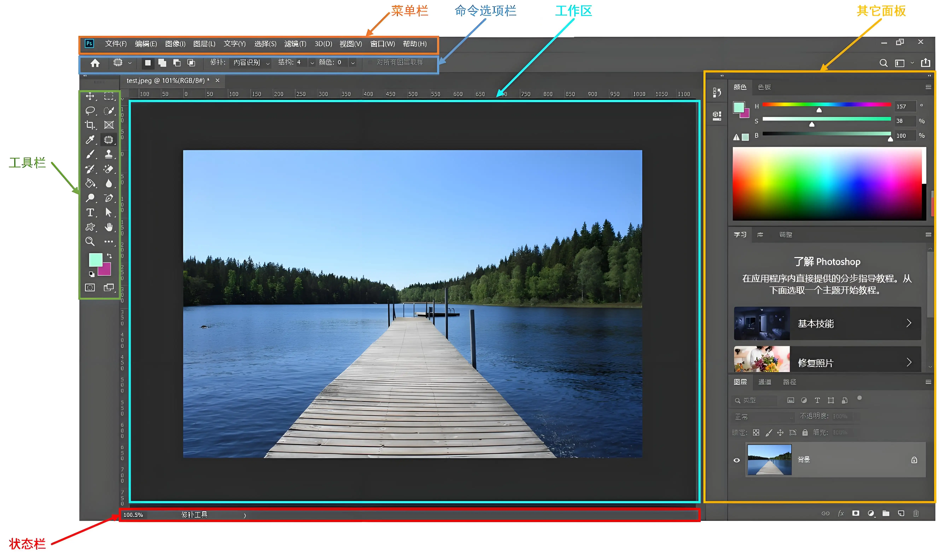Switch to the 路径 tab
Screen dimensions: 939x560
[x=789, y=382]
